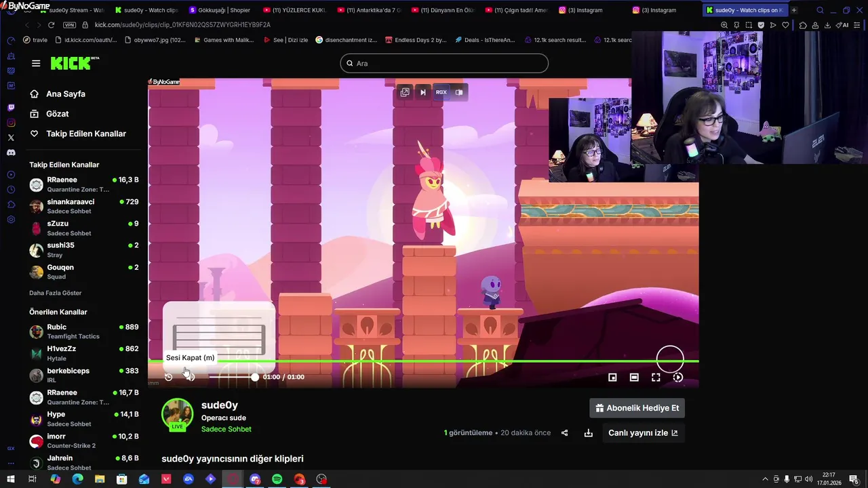The width and height of the screenshot is (868, 488).
Task: Open Hype recommended channel
Action: click(84, 419)
